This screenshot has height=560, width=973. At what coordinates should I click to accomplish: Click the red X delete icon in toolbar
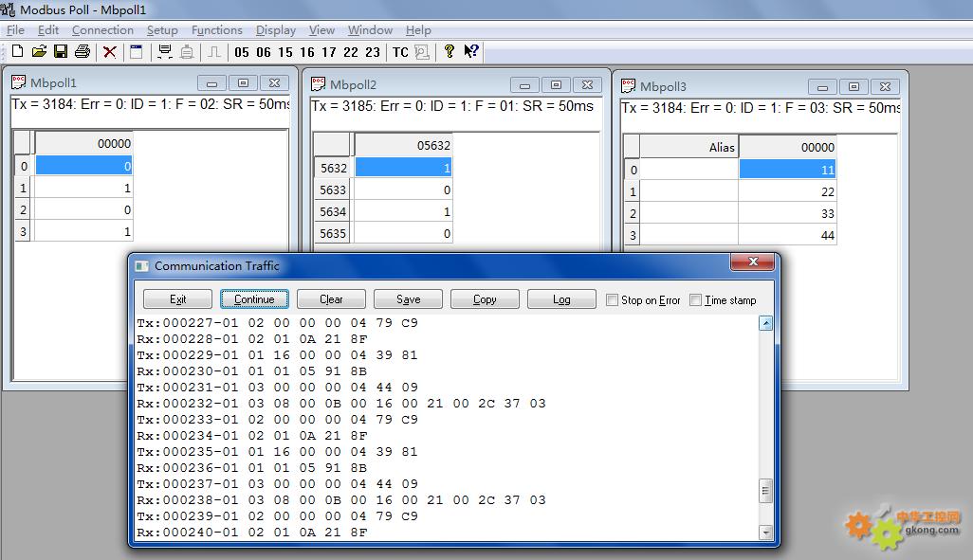click(110, 52)
